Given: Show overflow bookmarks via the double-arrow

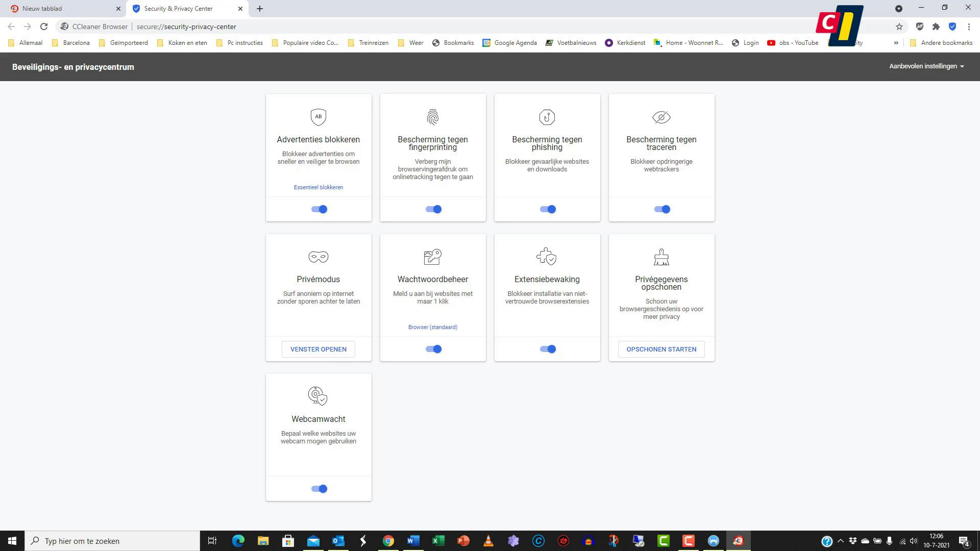Looking at the screenshot, I should click(897, 43).
